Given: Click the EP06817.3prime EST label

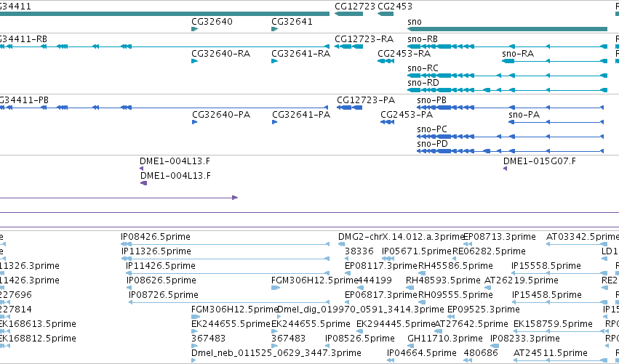Looking at the screenshot, I should pyautogui.click(x=381, y=295).
